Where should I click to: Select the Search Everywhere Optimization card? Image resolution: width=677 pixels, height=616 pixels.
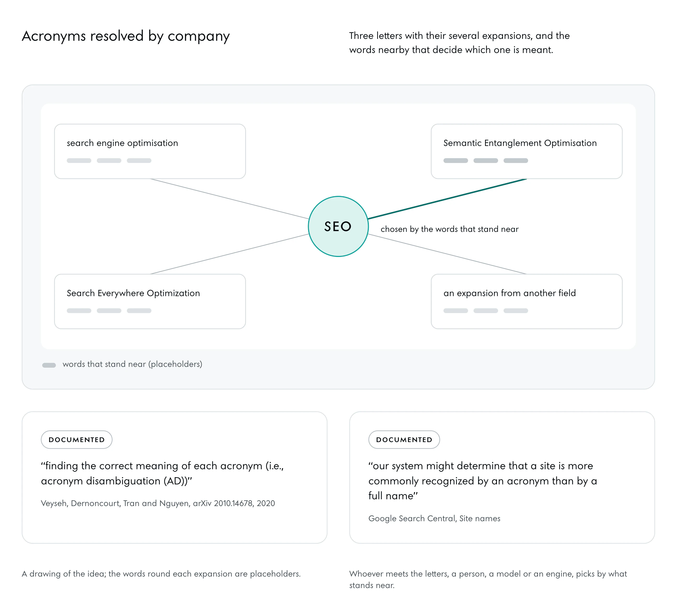tap(150, 301)
